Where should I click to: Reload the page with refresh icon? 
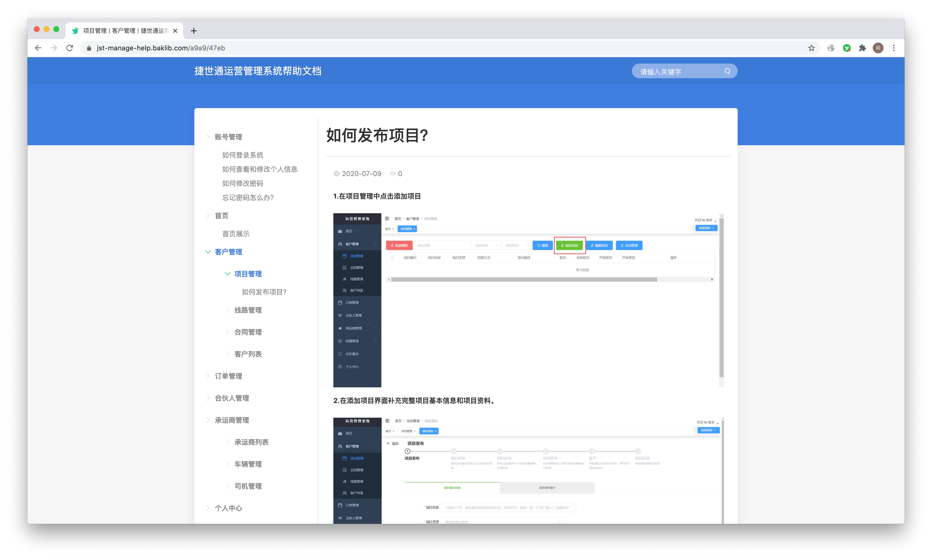(x=70, y=48)
